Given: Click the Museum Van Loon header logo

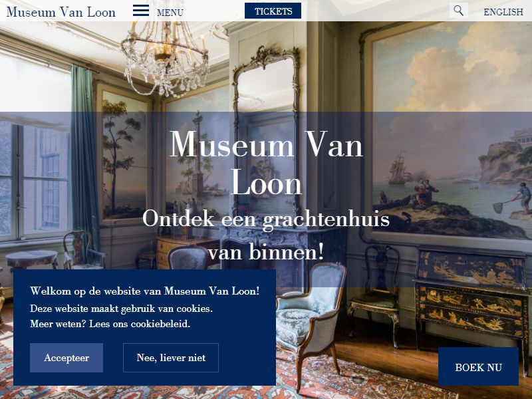Looking at the screenshot, I should pyautogui.click(x=61, y=12).
